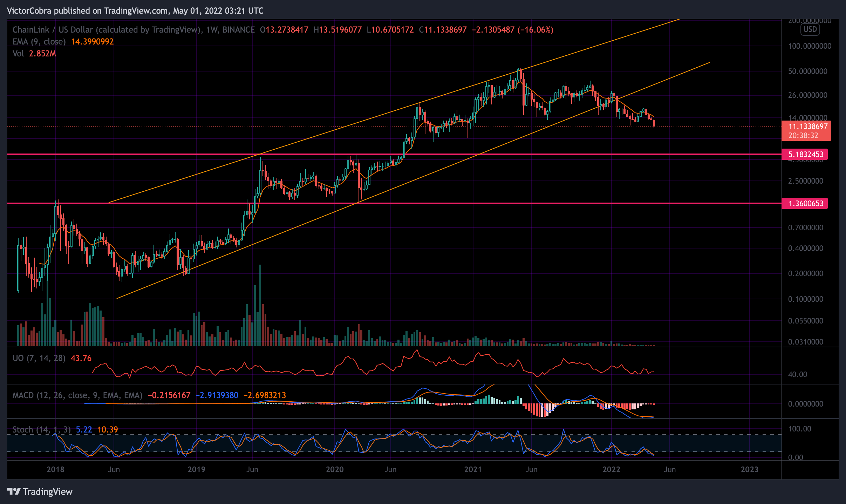Click the MACD signal value −2.6983213
Image resolution: width=846 pixels, height=504 pixels.
(x=265, y=395)
